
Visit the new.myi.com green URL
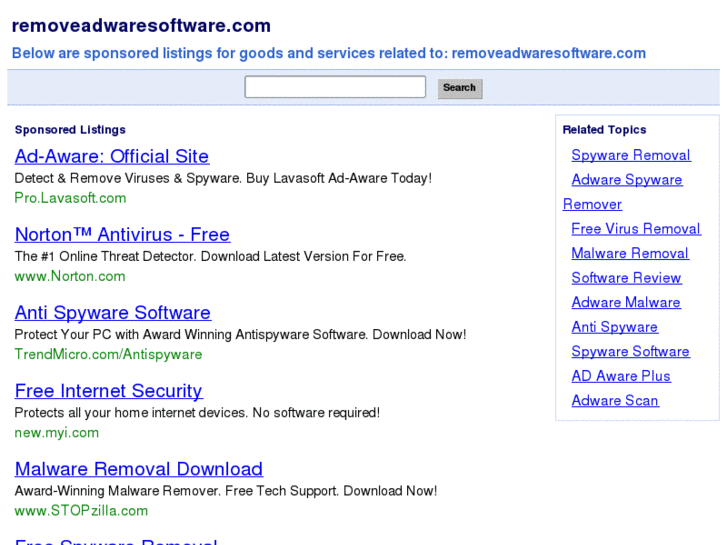pyautogui.click(x=57, y=433)
